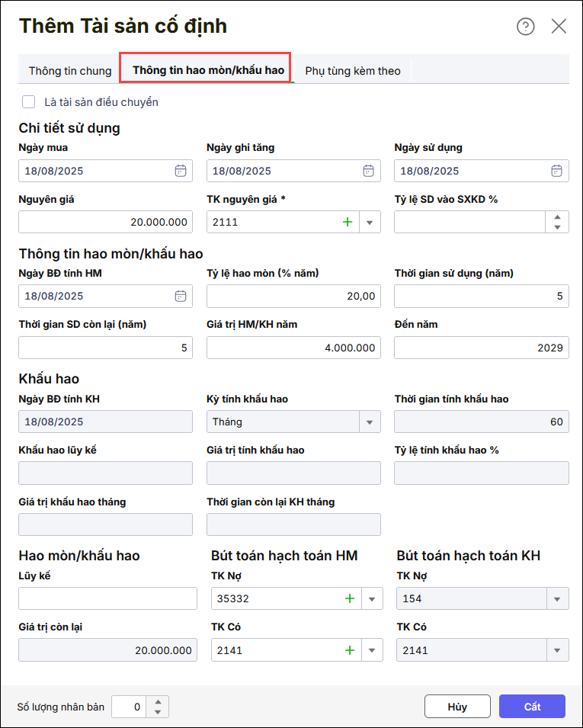Viewport: 583px width, 728px height.
Task: Switch to the Thông tin chung tab
Action: point(70,71)
